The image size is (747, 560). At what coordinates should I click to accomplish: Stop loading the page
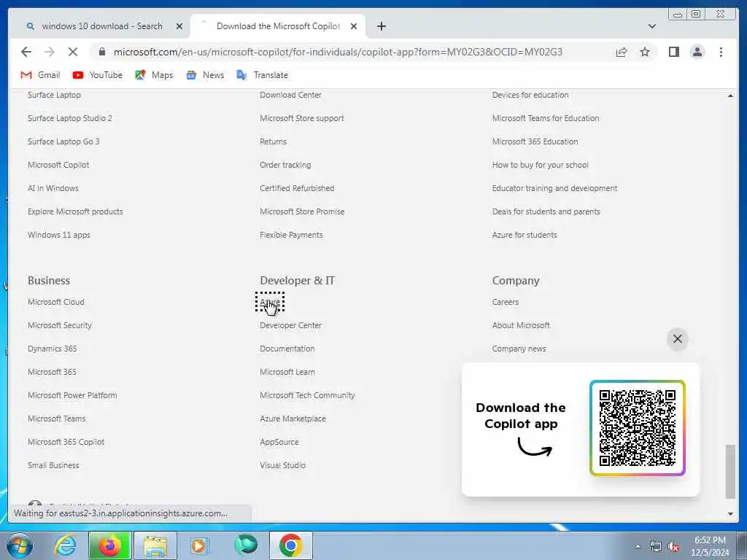73,52
